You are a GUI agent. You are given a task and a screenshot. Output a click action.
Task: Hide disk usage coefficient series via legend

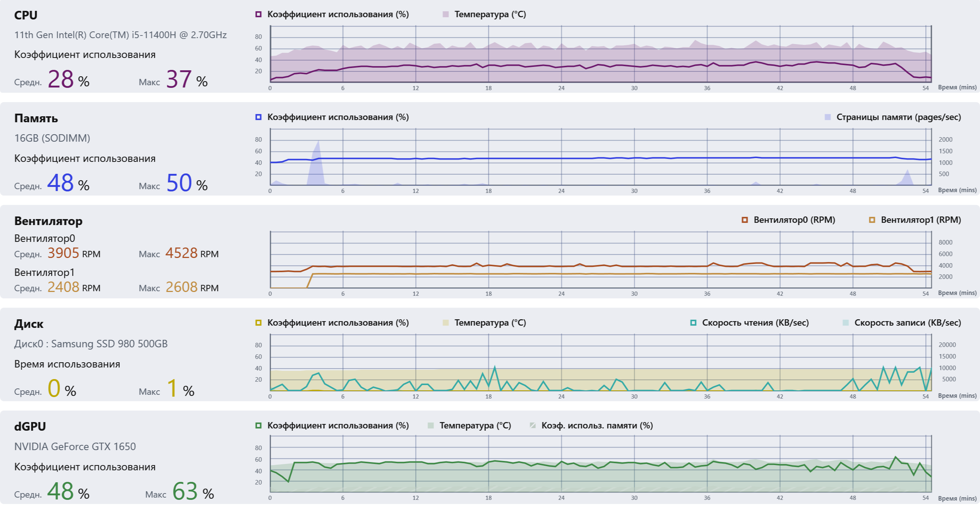click(x=258, y=323)
